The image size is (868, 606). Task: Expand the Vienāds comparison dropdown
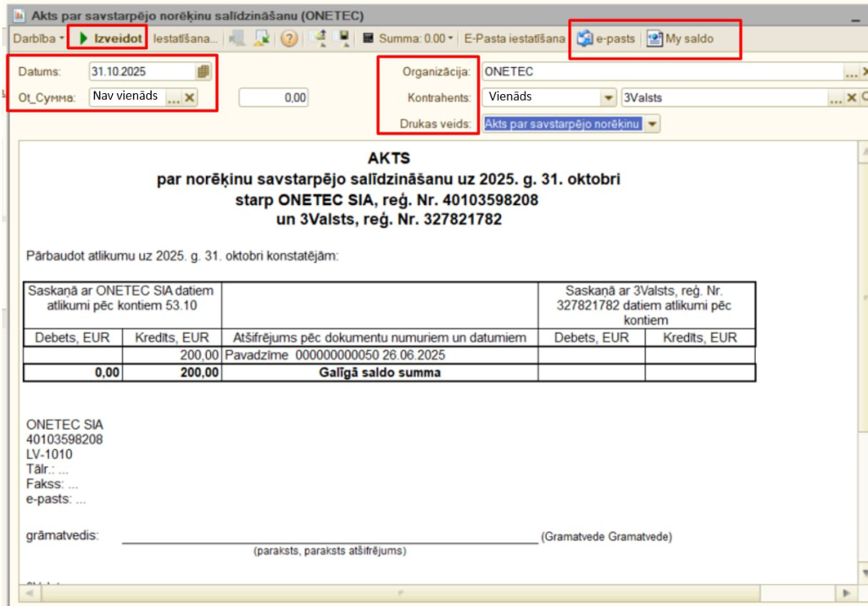tap(608, 97)
